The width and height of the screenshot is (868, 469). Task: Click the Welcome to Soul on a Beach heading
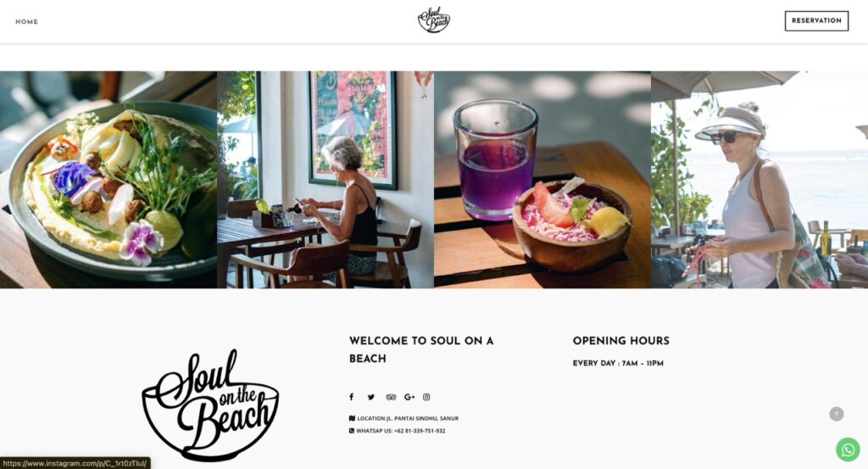tap(421, 349)
